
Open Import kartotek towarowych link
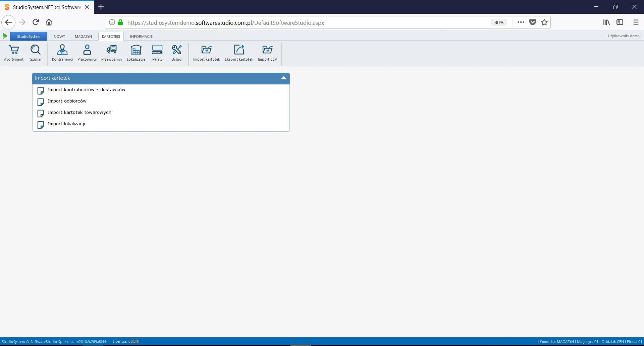[x=79, y=112]
